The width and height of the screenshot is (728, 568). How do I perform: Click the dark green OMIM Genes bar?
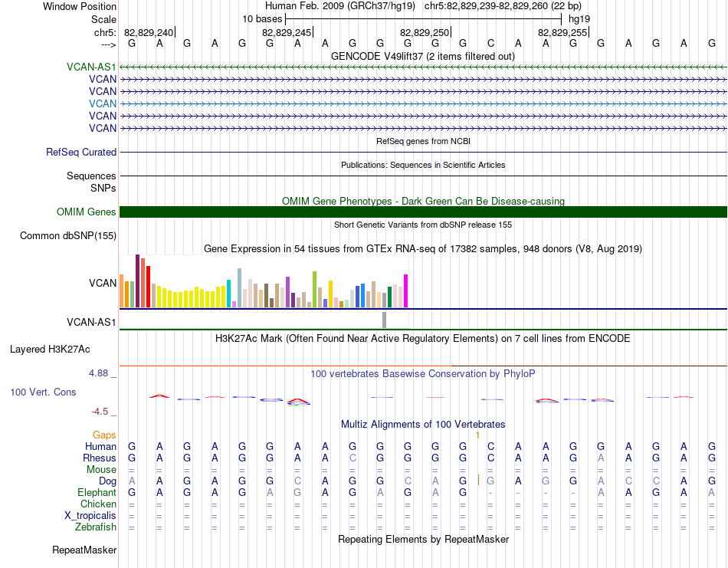point(423,212)
